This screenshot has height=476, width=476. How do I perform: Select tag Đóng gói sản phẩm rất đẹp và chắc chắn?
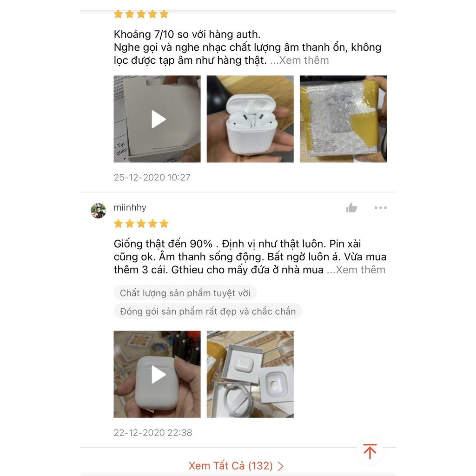click(208, 311)
